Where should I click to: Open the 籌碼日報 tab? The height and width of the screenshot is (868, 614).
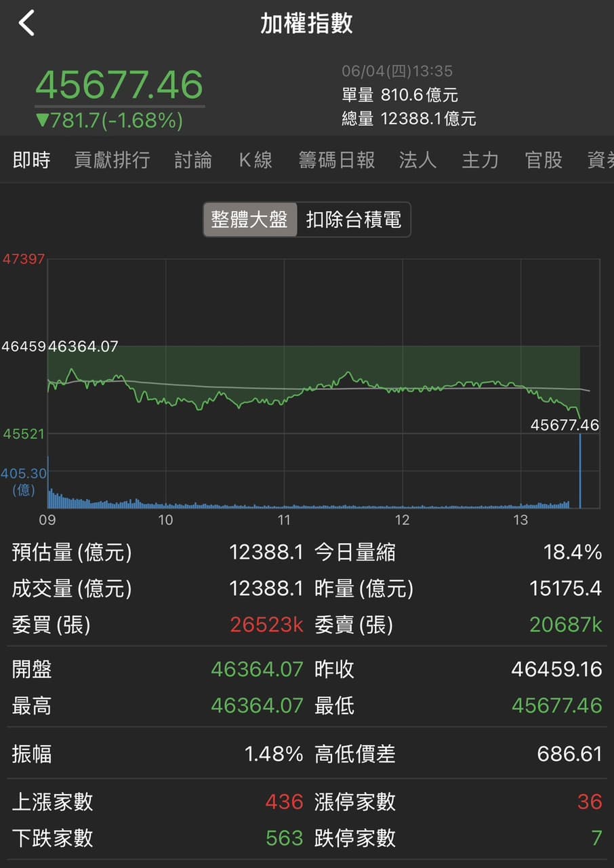[x=337, y=160]
